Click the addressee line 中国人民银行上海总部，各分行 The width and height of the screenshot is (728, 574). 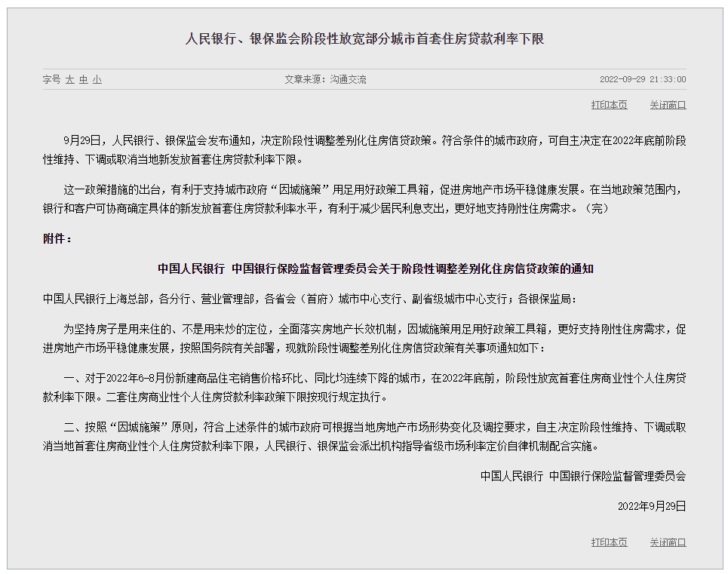pyautogui.click(x=309, y=299)
